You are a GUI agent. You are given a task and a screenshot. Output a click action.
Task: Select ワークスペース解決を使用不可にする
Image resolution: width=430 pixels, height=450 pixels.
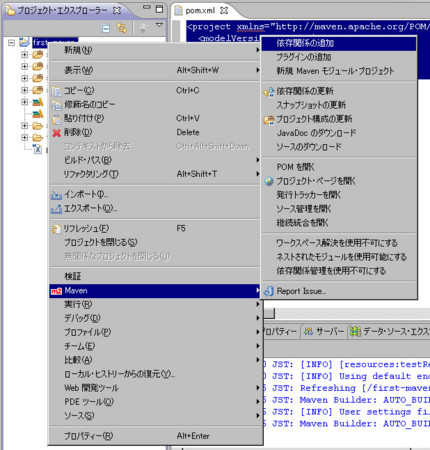coord(339,243)
